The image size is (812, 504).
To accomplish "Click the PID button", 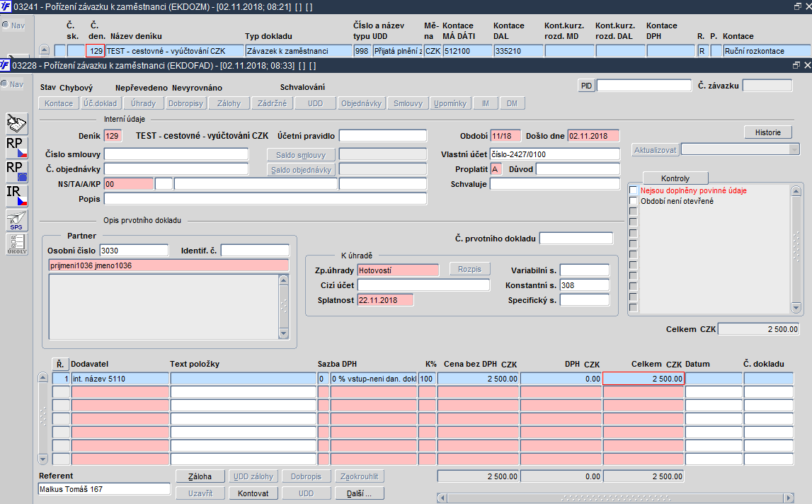I will pyautogui.click(x=586, y=86).
